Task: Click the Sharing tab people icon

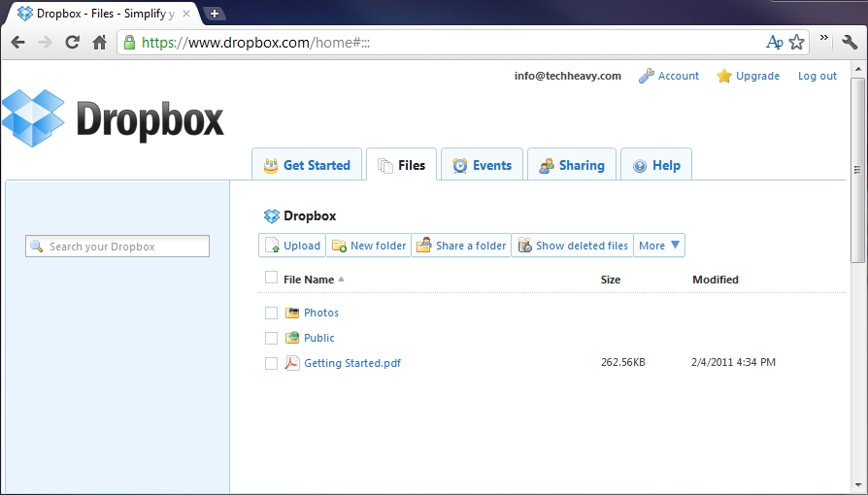Action: pos(547,166)
